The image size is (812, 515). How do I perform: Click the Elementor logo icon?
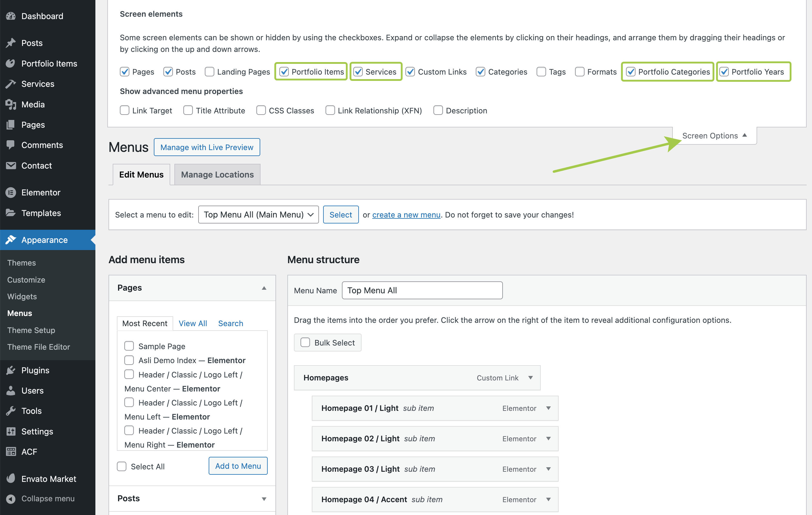(x=11, y=192)
